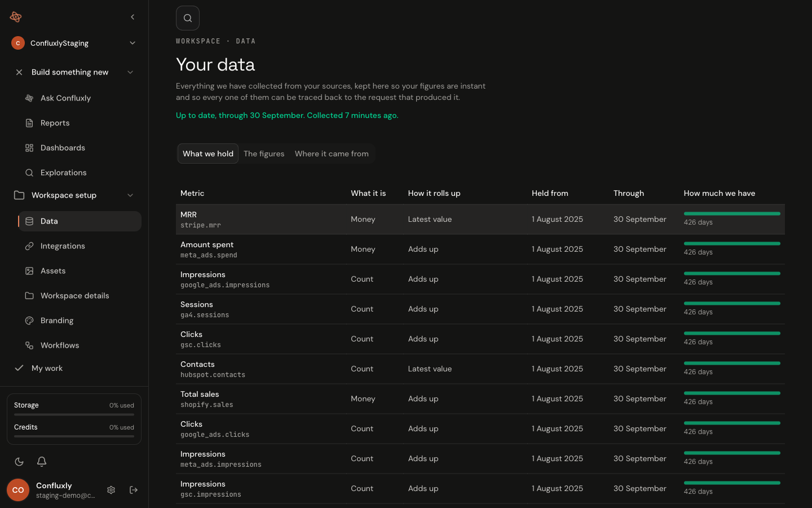Open Explorations
Viewport: 812px width, 508px height.
pyautogui.click(x=80, y=173)
